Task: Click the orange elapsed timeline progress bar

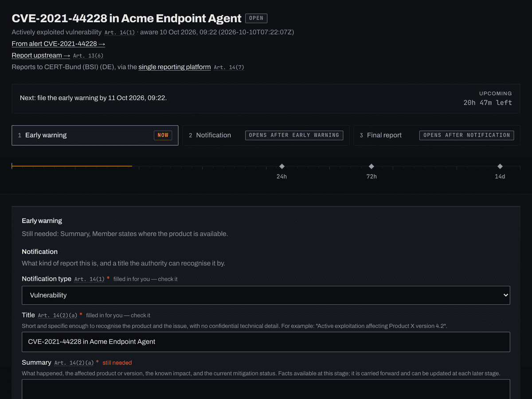Action: click(x=72, y=166)
